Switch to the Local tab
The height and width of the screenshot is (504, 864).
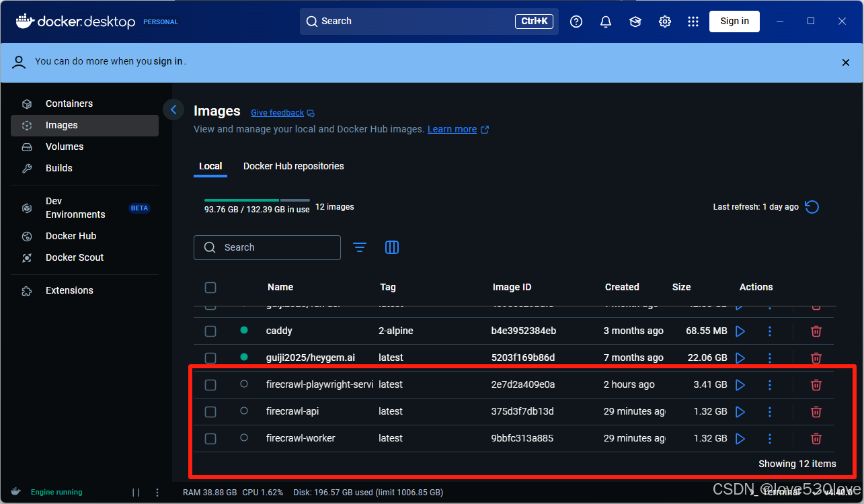click(x=210, y=166)
